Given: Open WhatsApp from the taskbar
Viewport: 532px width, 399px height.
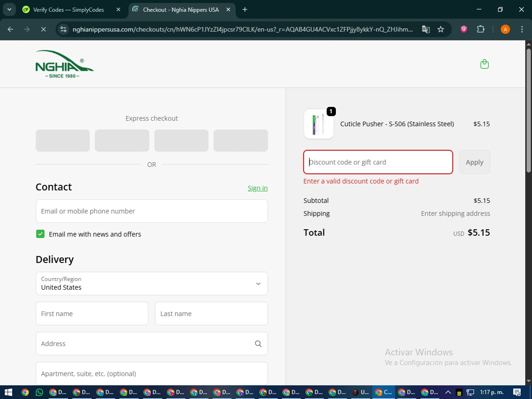Looking at the screenshot, I should [x=39, y=392].
